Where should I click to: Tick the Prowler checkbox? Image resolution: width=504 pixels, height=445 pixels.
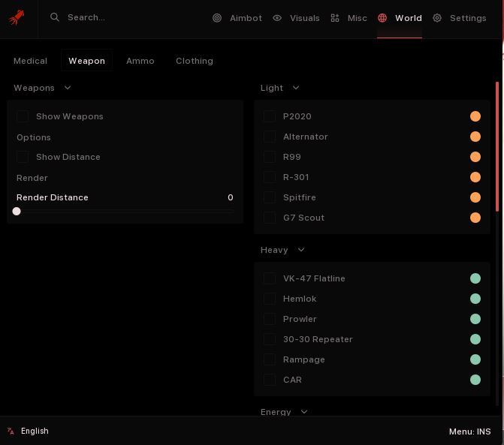(x=270, y=319)
